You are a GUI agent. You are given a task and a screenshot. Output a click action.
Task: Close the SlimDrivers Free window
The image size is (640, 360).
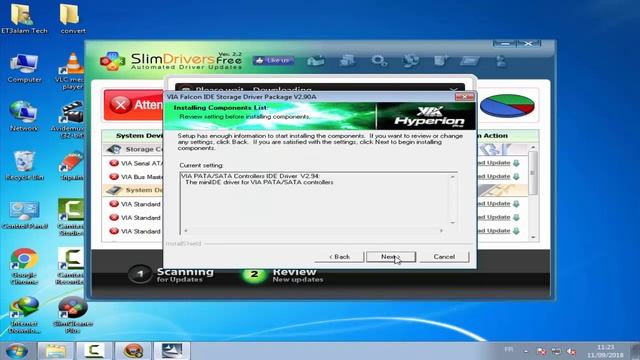(x=529, y=43)
